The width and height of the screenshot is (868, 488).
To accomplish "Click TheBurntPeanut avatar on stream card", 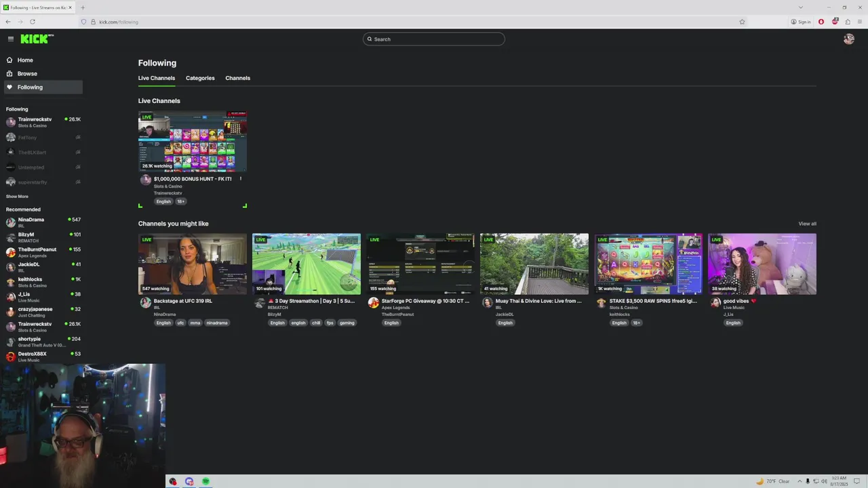I will point(373,302).
